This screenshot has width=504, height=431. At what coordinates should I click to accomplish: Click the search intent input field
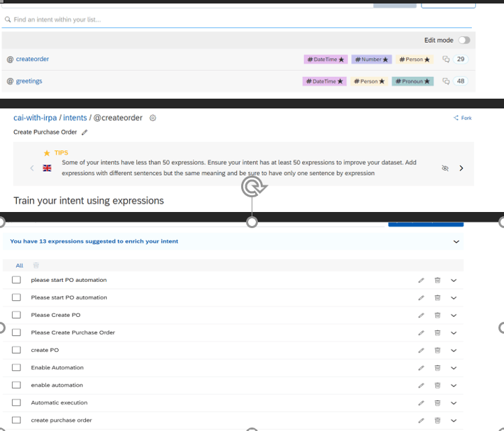(236, 20)
